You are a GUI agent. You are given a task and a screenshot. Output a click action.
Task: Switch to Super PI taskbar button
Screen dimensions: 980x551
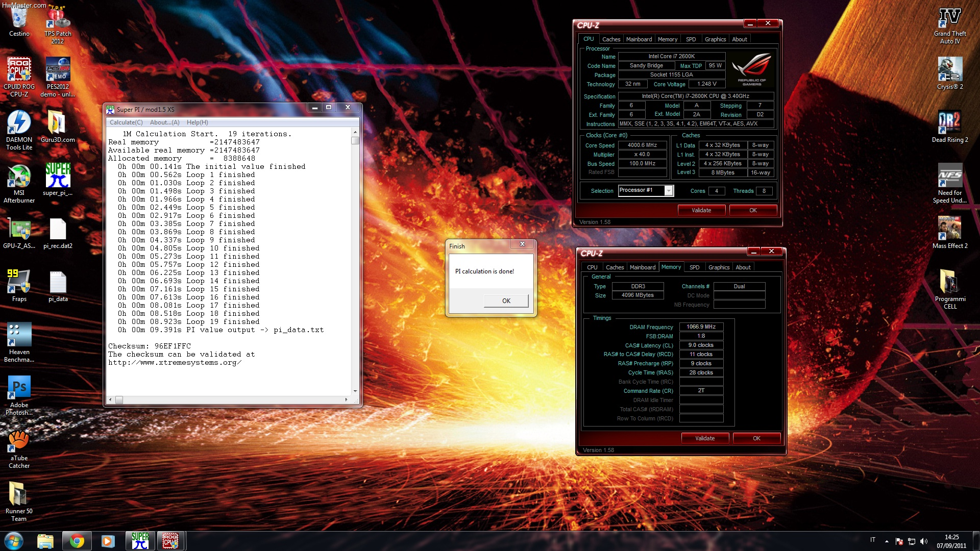click(x=140, y=541)
